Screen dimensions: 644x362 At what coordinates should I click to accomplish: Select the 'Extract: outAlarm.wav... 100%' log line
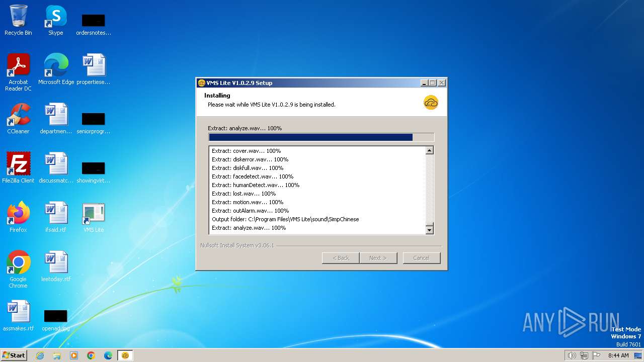pyautogui.click(x=251, y=211)
